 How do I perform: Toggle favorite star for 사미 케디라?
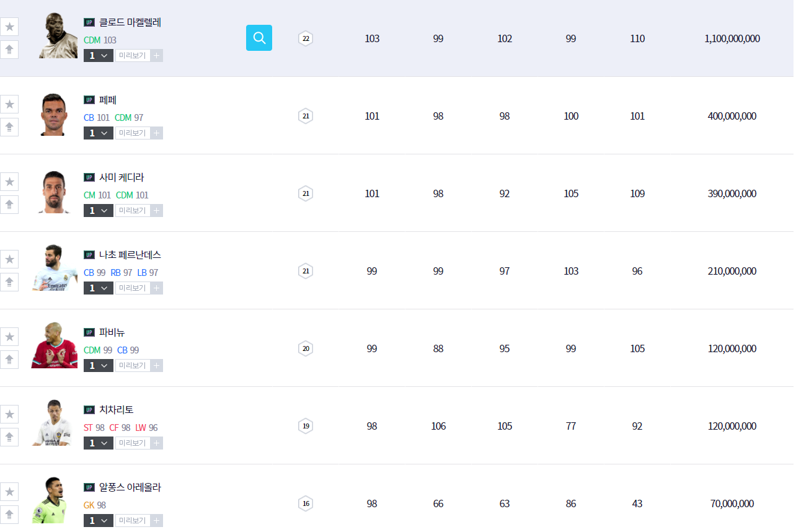[x=9, y=182]
